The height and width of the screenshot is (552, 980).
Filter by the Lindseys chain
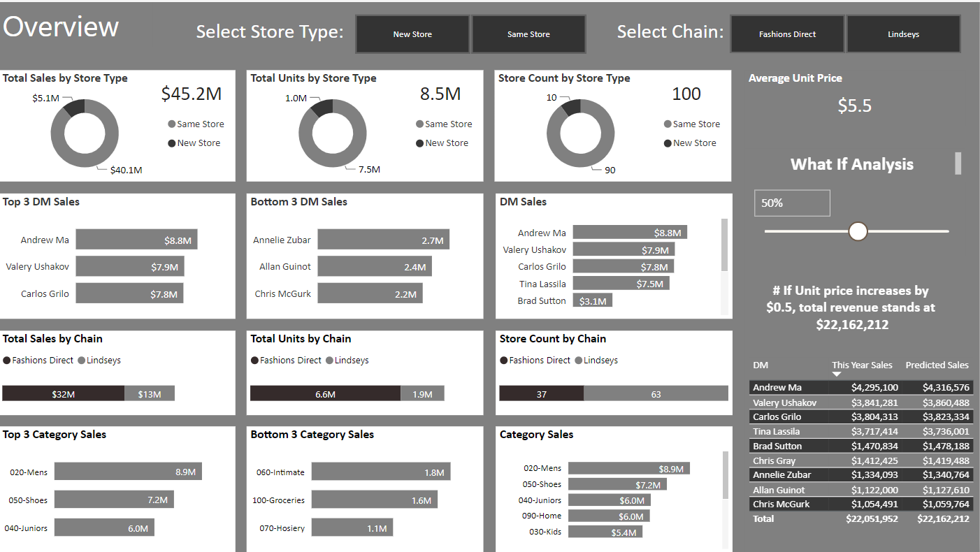903,34
